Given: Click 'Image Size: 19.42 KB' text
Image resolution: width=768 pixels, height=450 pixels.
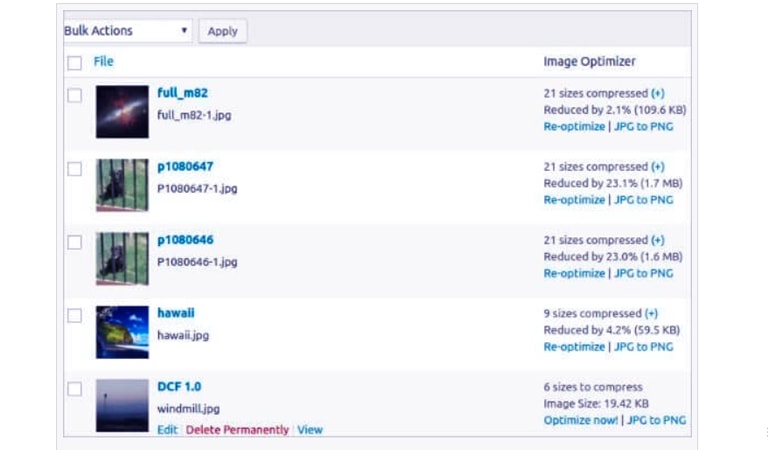Looking at the screenshot, I should point(596,403).
